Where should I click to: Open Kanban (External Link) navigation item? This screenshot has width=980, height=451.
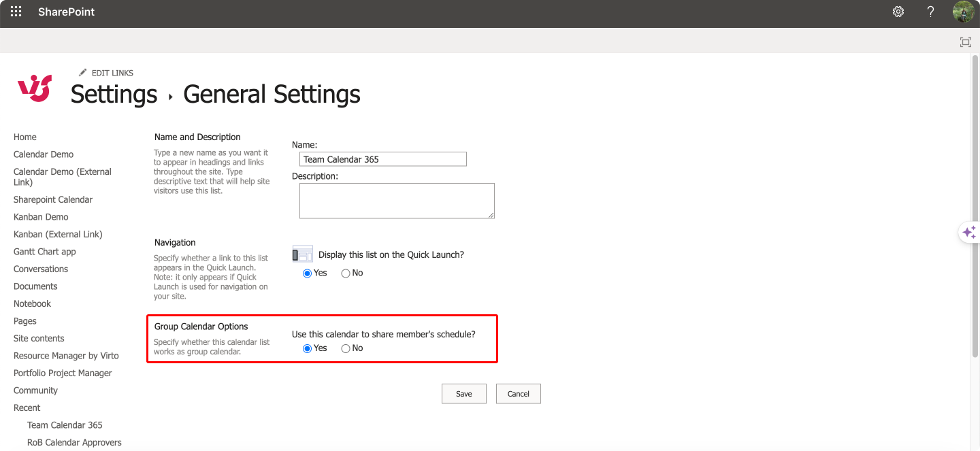pos(58,234)
